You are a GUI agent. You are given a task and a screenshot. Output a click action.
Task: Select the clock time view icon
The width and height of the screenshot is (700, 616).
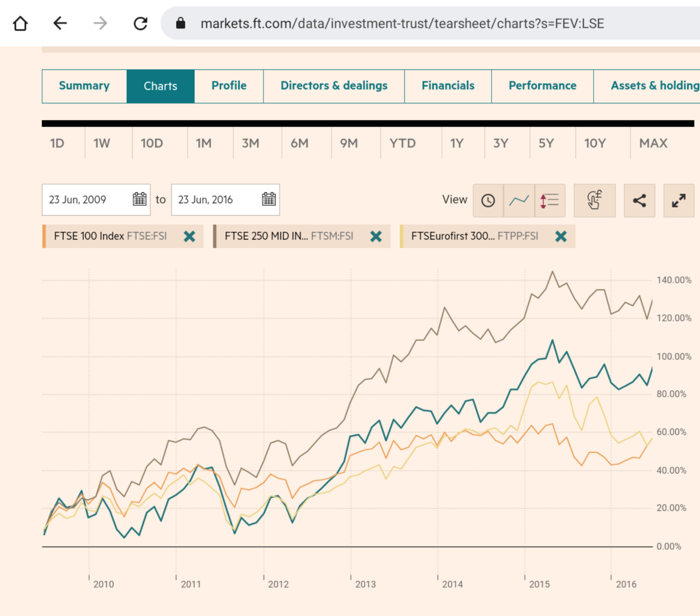488,201
